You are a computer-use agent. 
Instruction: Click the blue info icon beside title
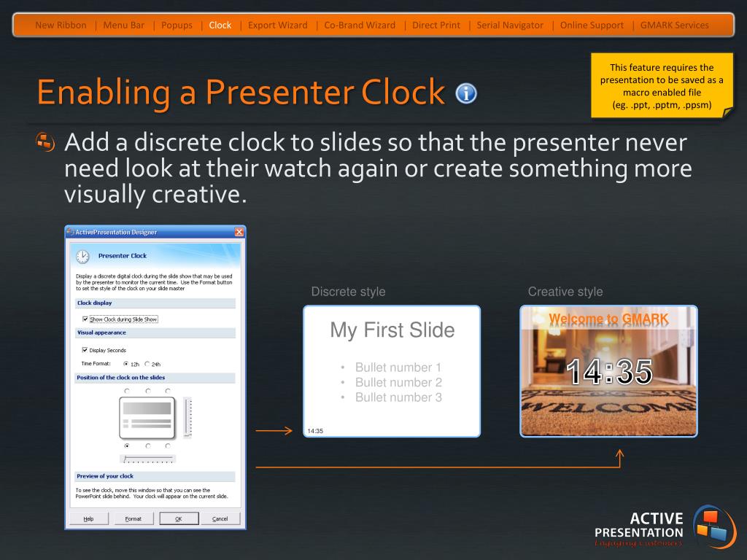(x=466, y=93)
